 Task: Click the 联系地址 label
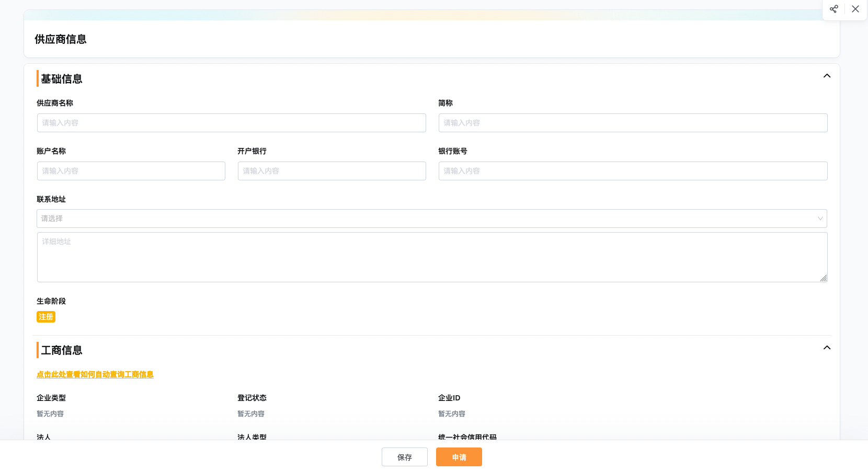pos(51,199)
